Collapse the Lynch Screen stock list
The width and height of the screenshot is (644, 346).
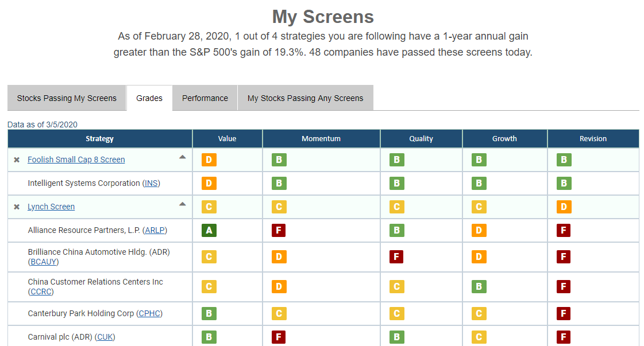[183, 204]
